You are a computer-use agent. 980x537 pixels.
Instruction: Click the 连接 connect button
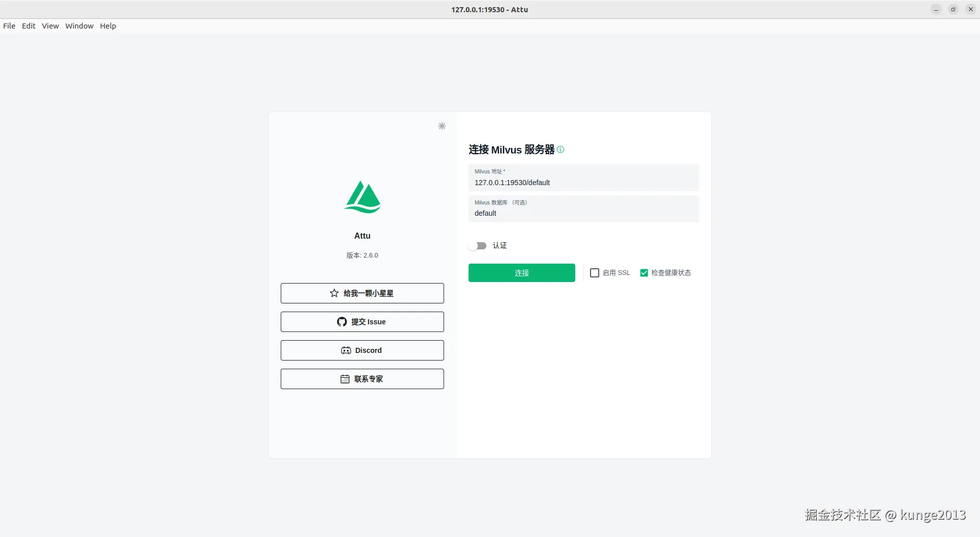pos(522,273)
